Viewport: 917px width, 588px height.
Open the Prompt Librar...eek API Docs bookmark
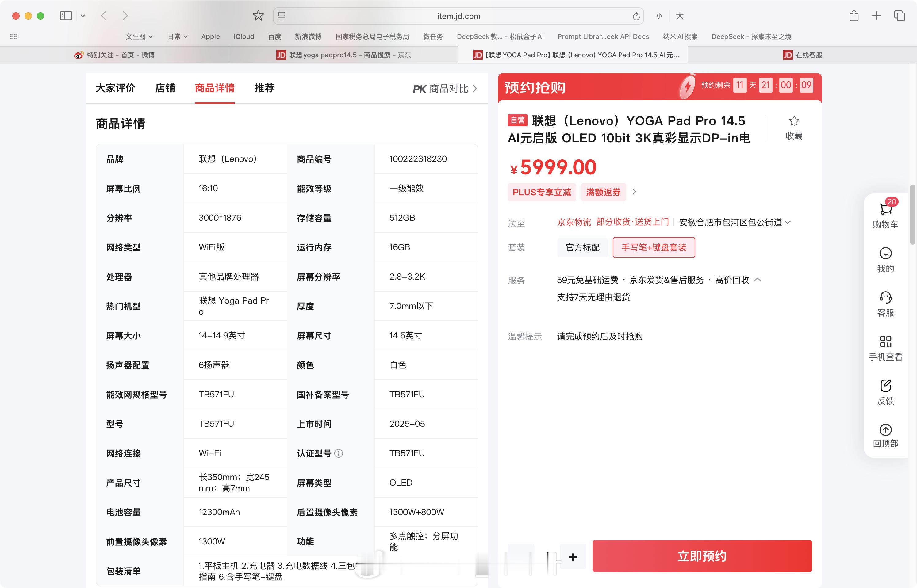603,37
